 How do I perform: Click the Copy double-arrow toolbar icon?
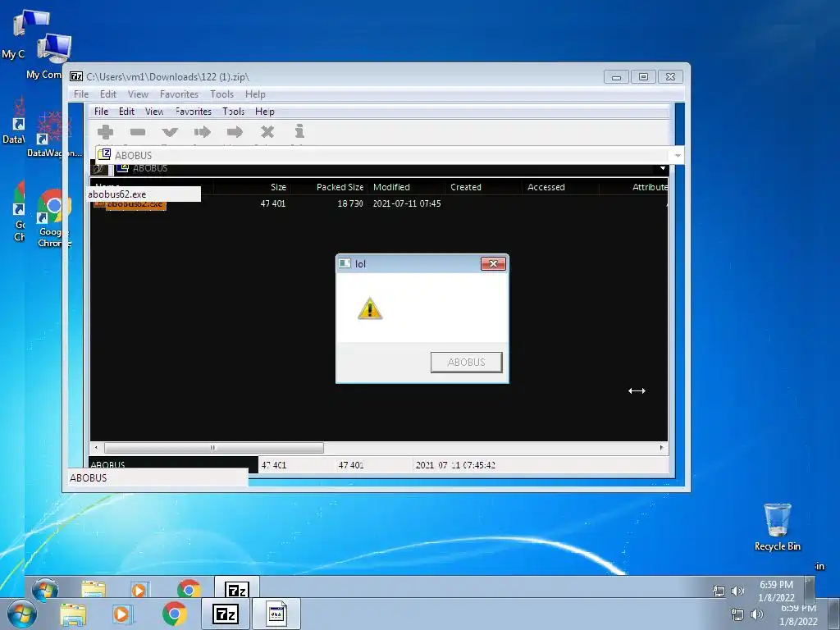click(x=203, y=132)
